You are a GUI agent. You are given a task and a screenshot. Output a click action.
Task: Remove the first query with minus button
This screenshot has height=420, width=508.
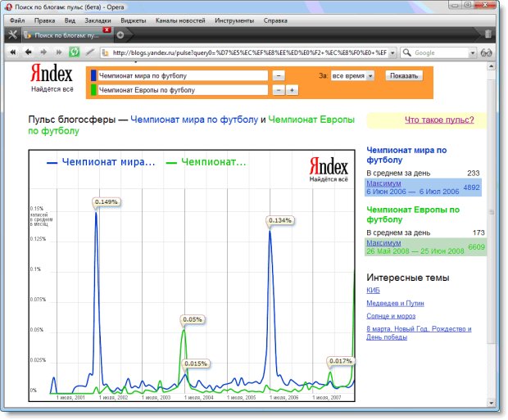(279, 76)
